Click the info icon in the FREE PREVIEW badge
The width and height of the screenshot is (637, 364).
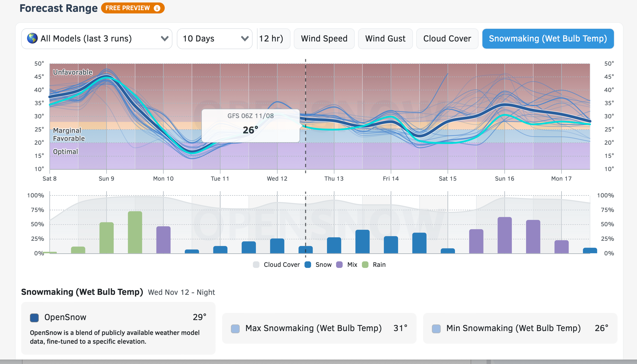(157, 8)
